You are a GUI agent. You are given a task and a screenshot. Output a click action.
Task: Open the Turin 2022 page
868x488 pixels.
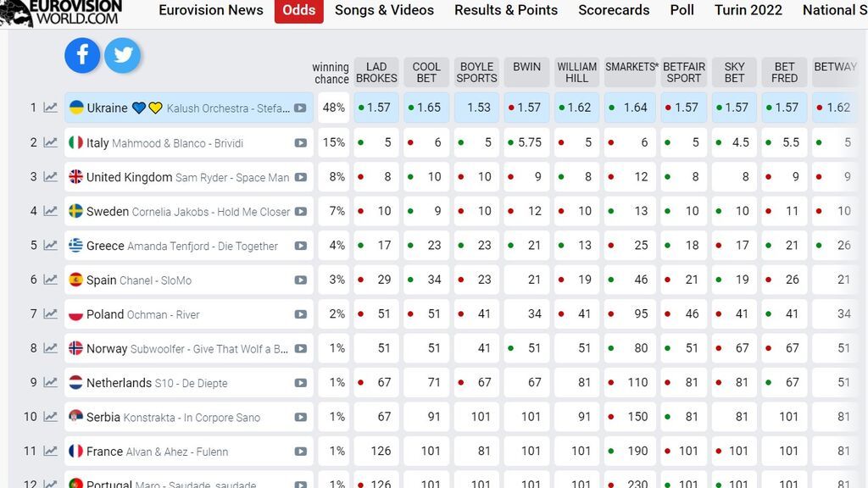tap(748, 10)
